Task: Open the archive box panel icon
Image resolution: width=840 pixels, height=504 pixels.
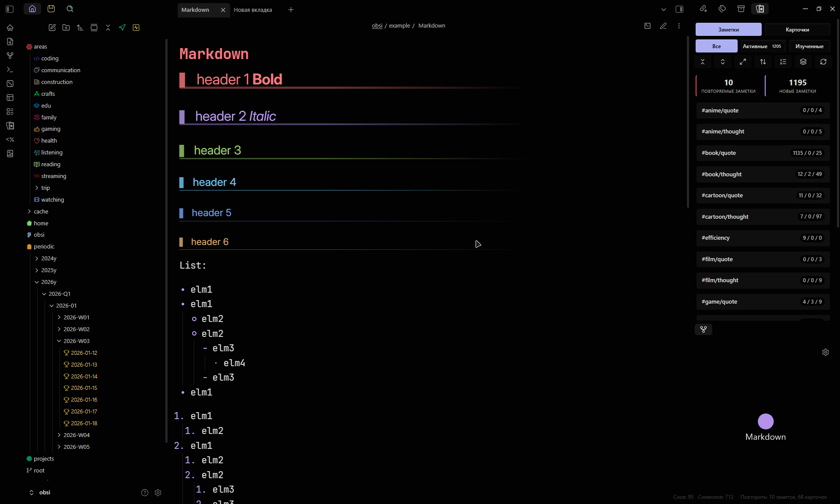Action: [x=741, y=9]
